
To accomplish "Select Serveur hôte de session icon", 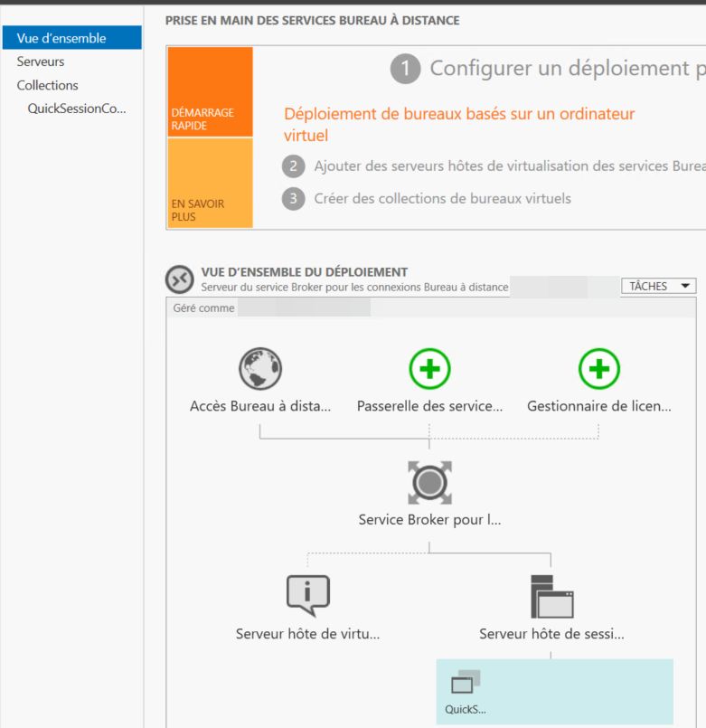I will click(x=551, y=597).
